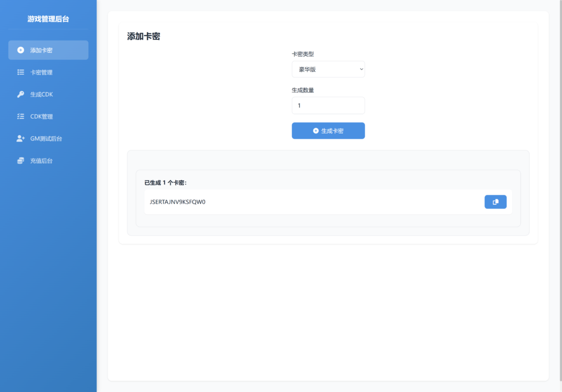Image resolution: width=562 pixels, height=392 pixels.
Task: Go to the 生成CDK page label
Action: 41,94
